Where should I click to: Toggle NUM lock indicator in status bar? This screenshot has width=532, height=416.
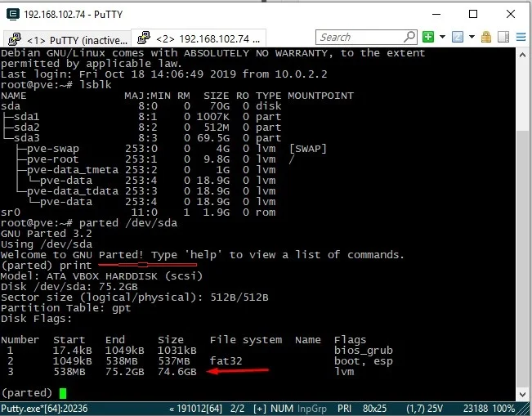click(x=282, y=409)
